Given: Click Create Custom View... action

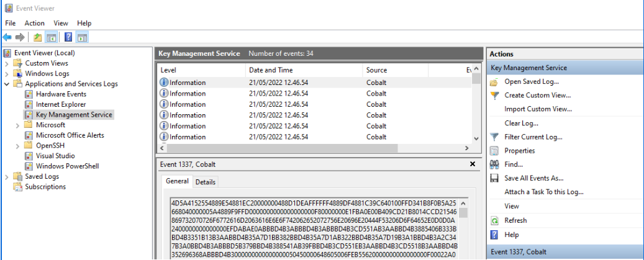Looking at the screenshot, I should click(x=537, y=96).
